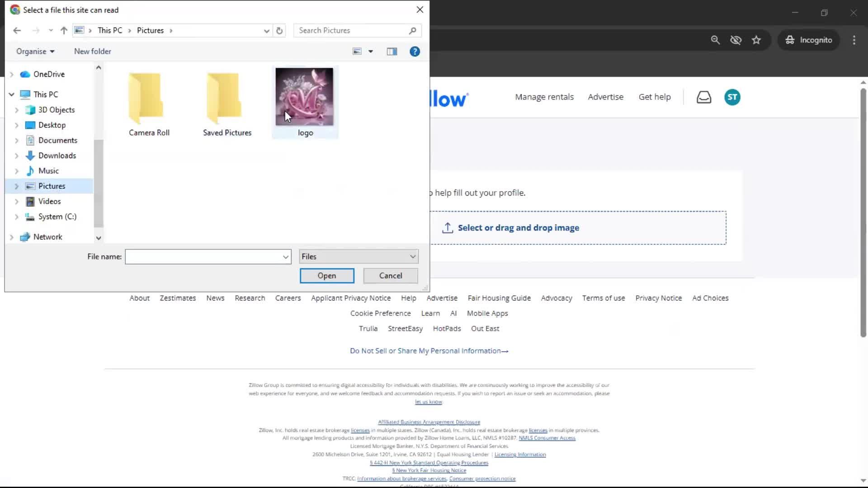Select the logo image thumbnail

(x=305, y=96)
